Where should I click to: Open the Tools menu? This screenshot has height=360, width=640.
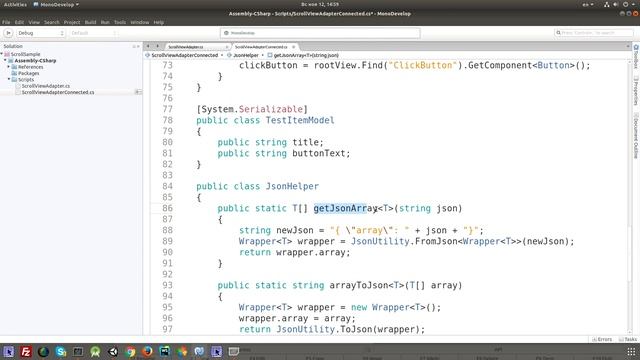coord(120,22)
